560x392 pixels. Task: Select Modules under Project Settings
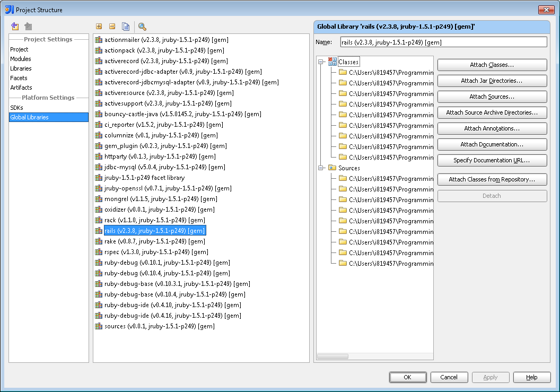[20, 59]
